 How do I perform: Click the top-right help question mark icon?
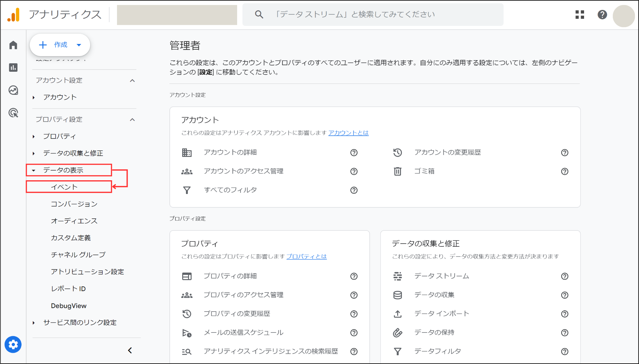[602, 15]
